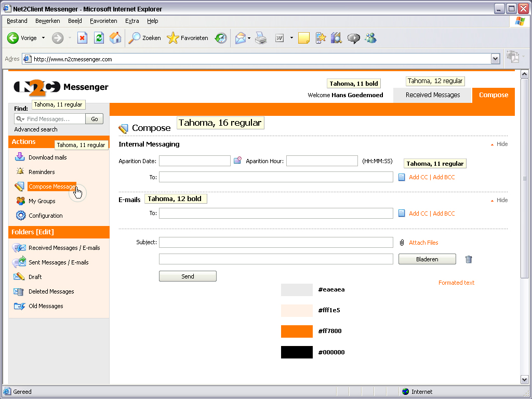Open the Draft folder
Screen dimensions: 532x399
[35, 277]
